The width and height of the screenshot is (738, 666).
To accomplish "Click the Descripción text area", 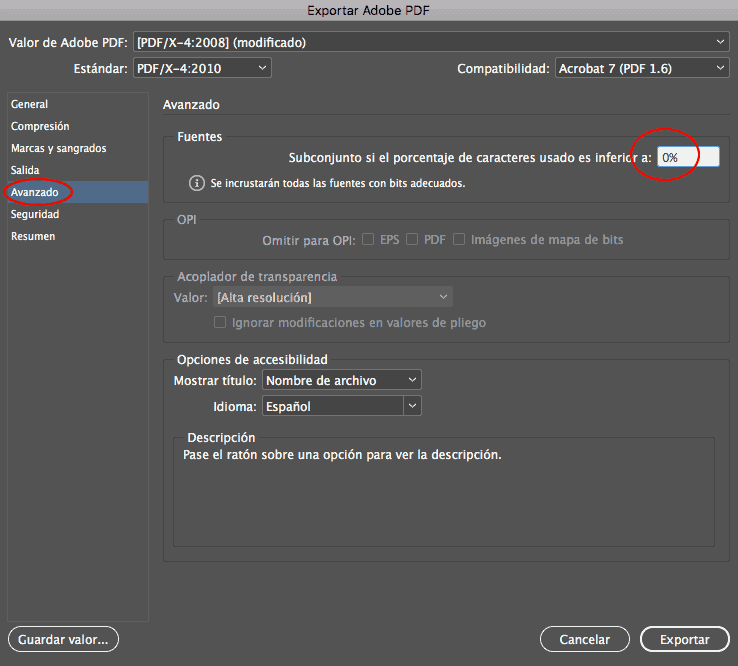I will 444,492.
